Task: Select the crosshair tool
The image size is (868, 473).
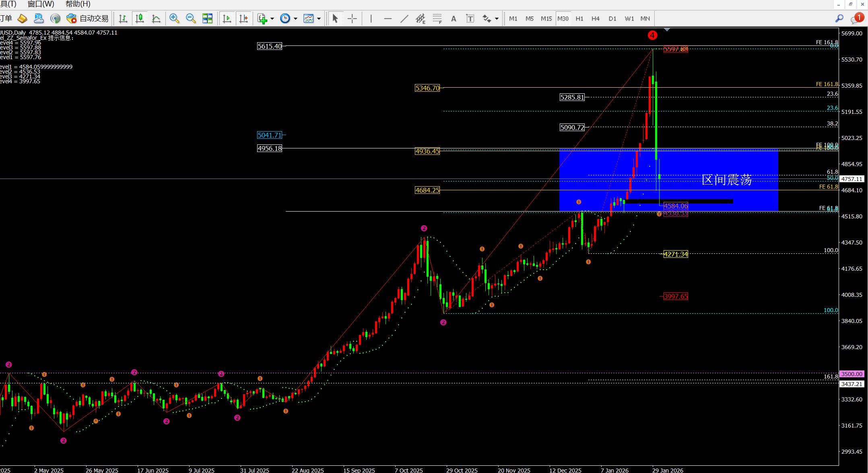Action: (x=352, y=19)
